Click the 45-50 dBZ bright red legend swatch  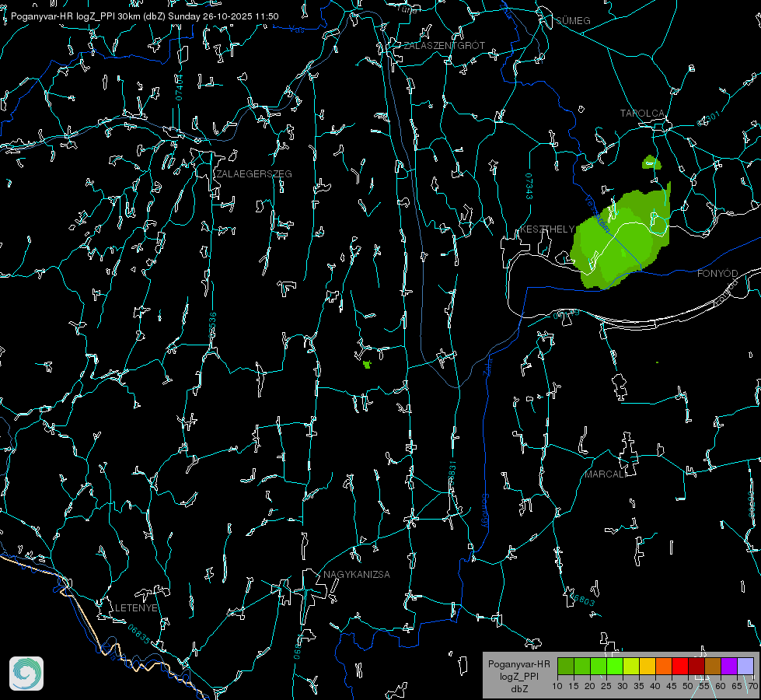(x=680, y=666)
